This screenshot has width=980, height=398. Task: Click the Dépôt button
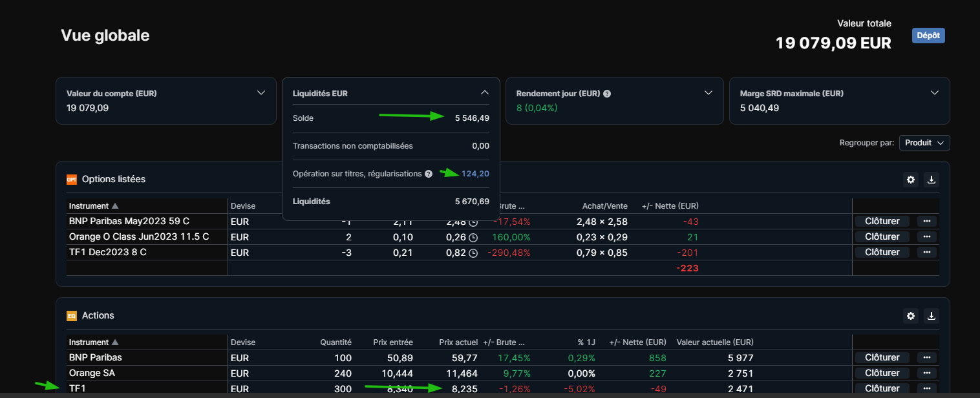(928, 36)
